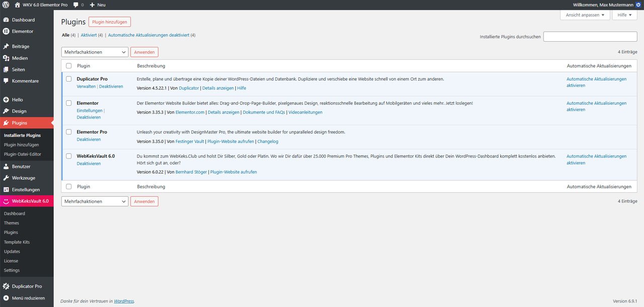Click the user avatar icon beside Max Mustermann

tap(638, 5)
